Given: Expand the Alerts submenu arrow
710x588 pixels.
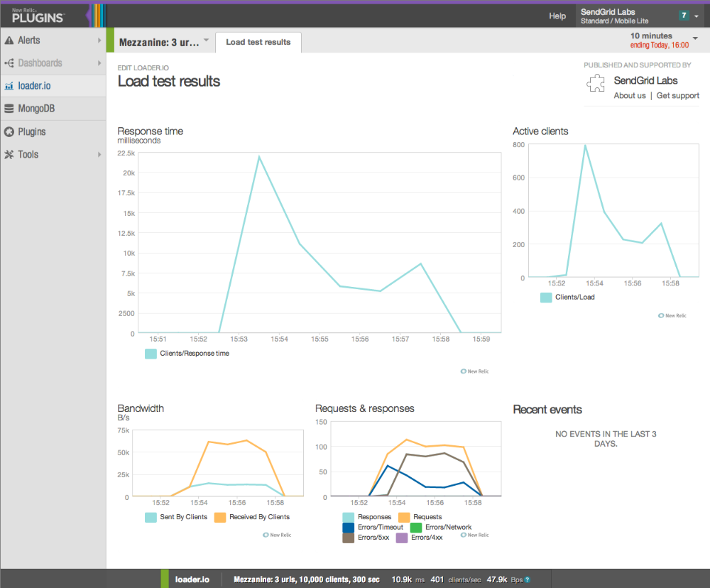Looking at the screenshot, I should pos(99,40).
